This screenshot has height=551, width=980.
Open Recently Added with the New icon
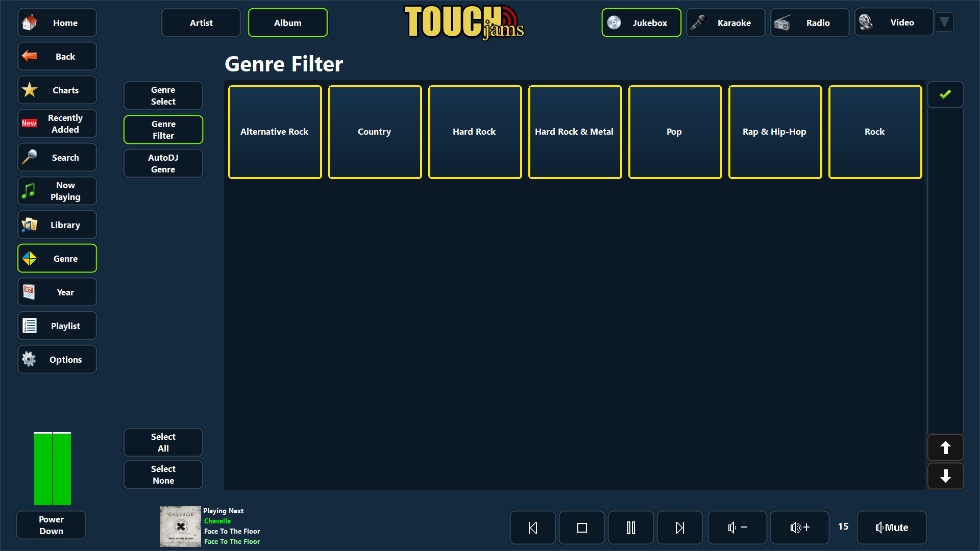click(x=29, y=123)
